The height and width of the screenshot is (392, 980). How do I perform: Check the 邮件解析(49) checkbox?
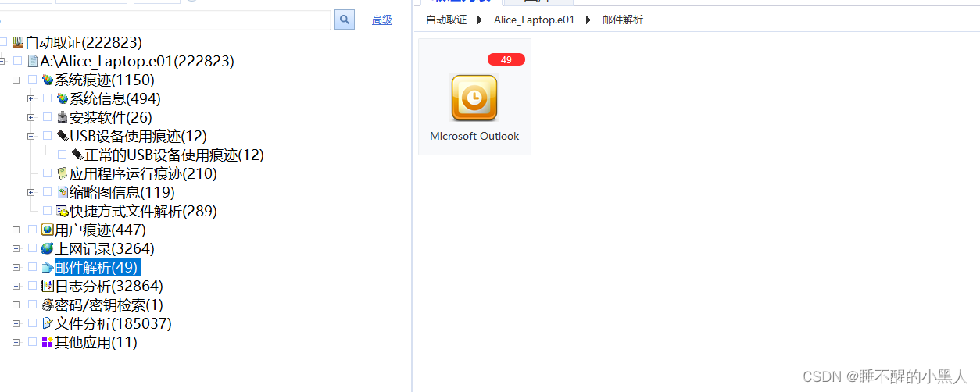pos(32,267)
